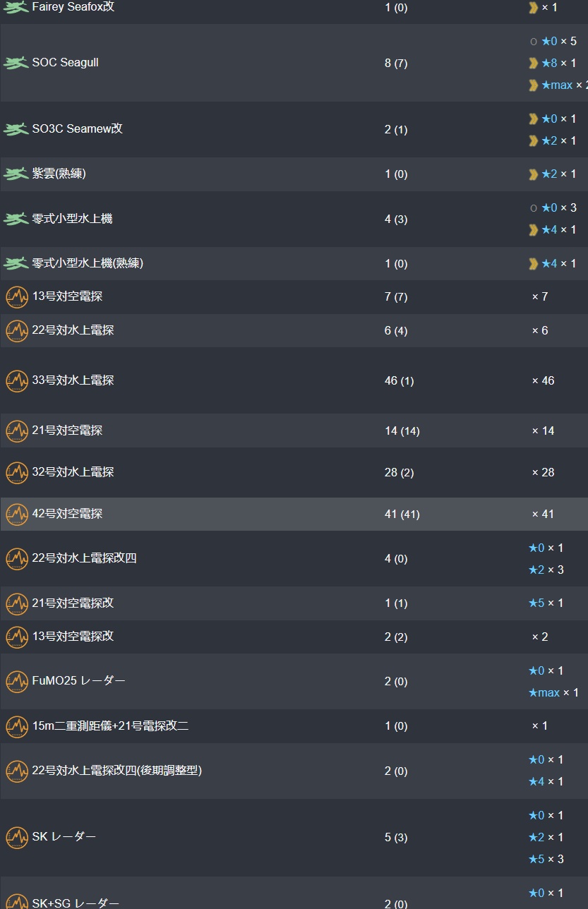588x909 pixels.
Task: Click the seaplane icon next to 紫雲(熟練)
Action: [16, 174]
